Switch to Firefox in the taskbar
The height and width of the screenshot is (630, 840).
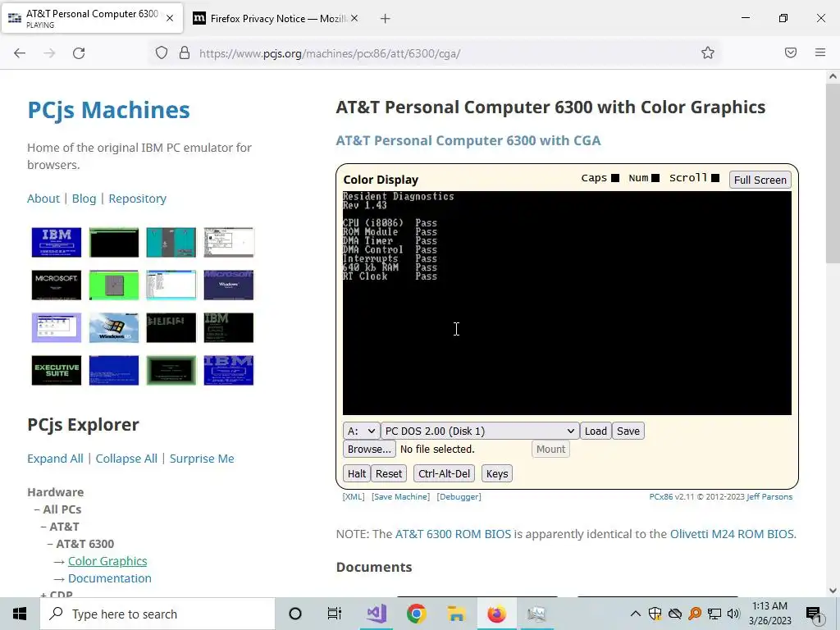496,614
